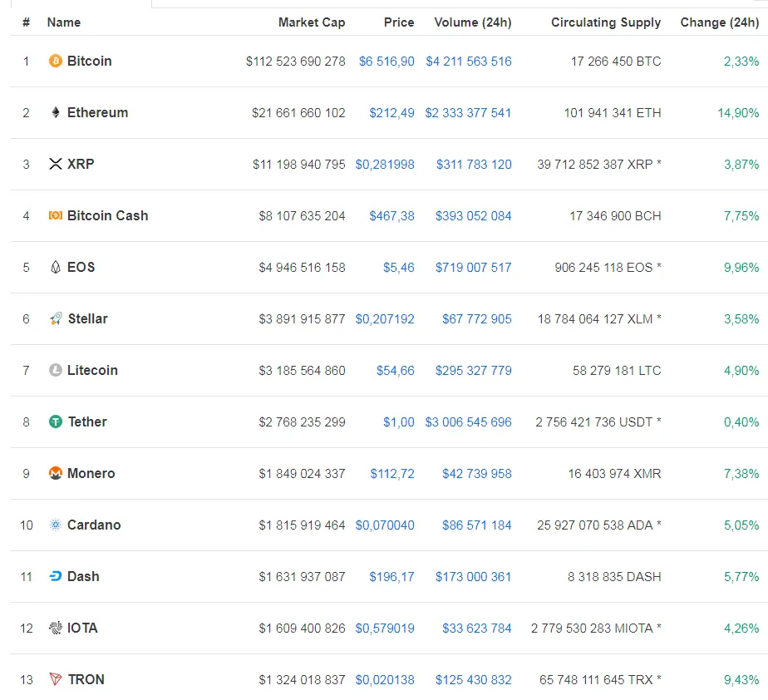Click the Stellar rocket icon
The width and height of the screenshot is (768, 700).
(x=56, y=319)
